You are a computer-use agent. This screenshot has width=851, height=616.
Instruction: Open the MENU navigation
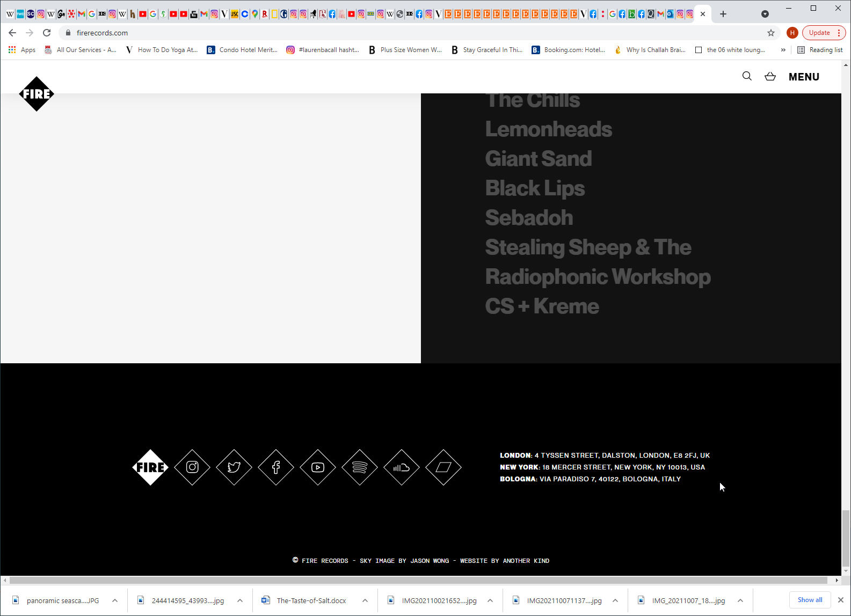804,77
